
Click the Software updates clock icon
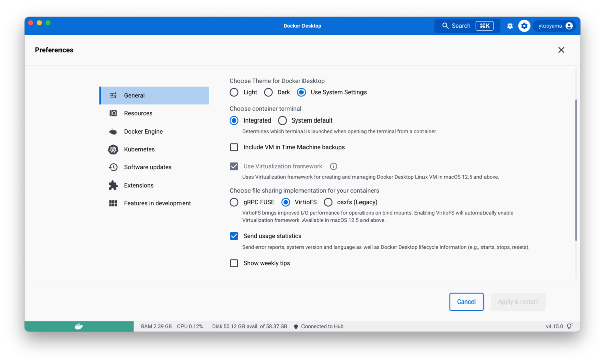(x=113, y=167)
